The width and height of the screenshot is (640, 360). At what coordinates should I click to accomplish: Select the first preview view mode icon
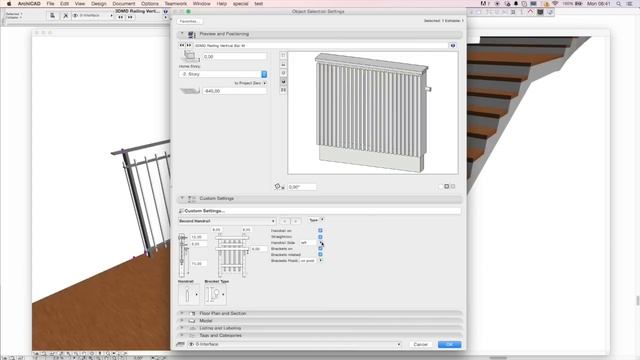click(x=283, y=56)
